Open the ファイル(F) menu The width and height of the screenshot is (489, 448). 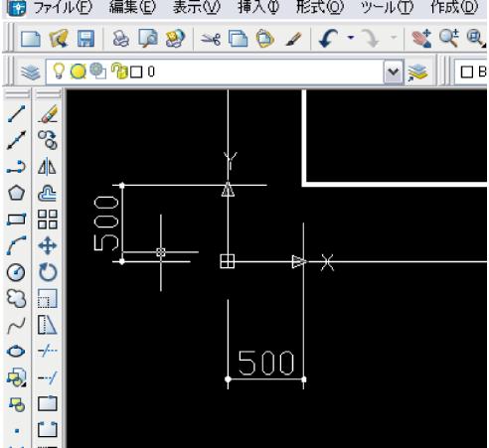click(x=63, y=7)
